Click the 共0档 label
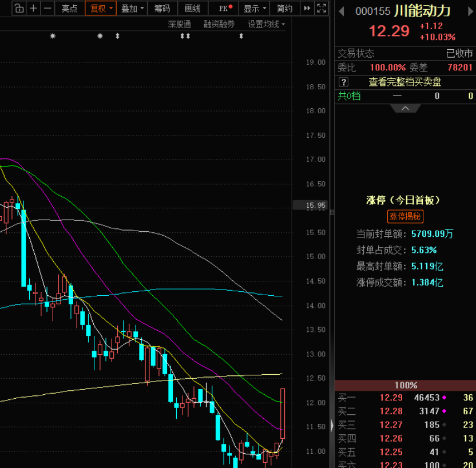Image resolution: width=476 pixels, height=468 pixels. click(x=349, y=96)
